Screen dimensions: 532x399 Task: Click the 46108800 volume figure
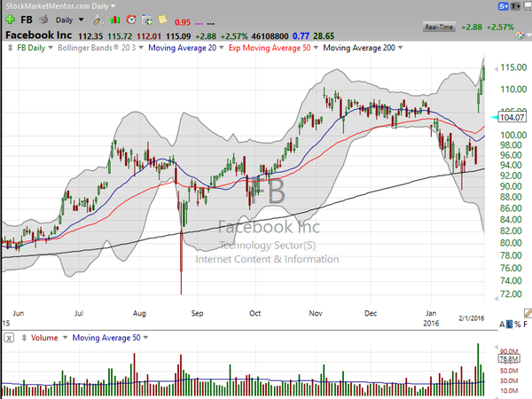(270, 36)
